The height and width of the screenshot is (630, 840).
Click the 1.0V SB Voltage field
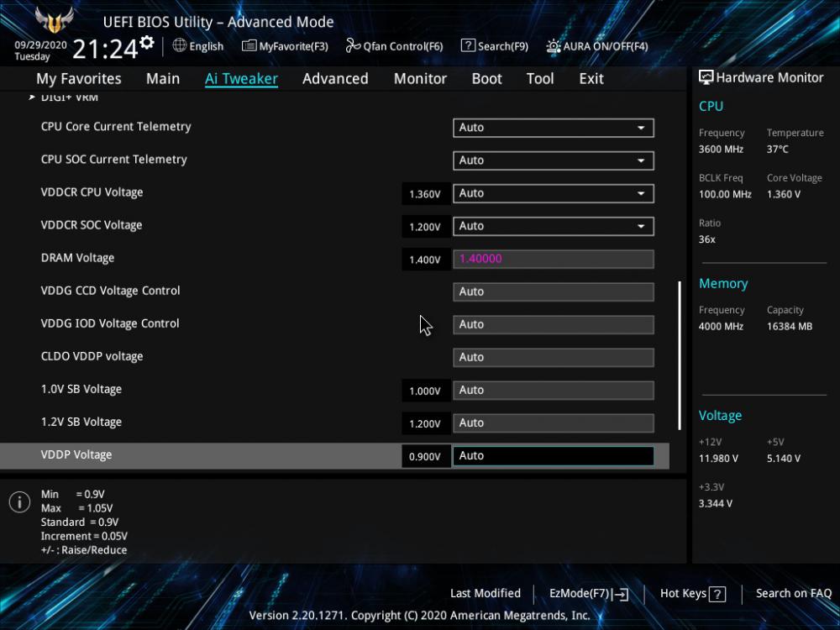pyautogui.click(x=554, y=391)
